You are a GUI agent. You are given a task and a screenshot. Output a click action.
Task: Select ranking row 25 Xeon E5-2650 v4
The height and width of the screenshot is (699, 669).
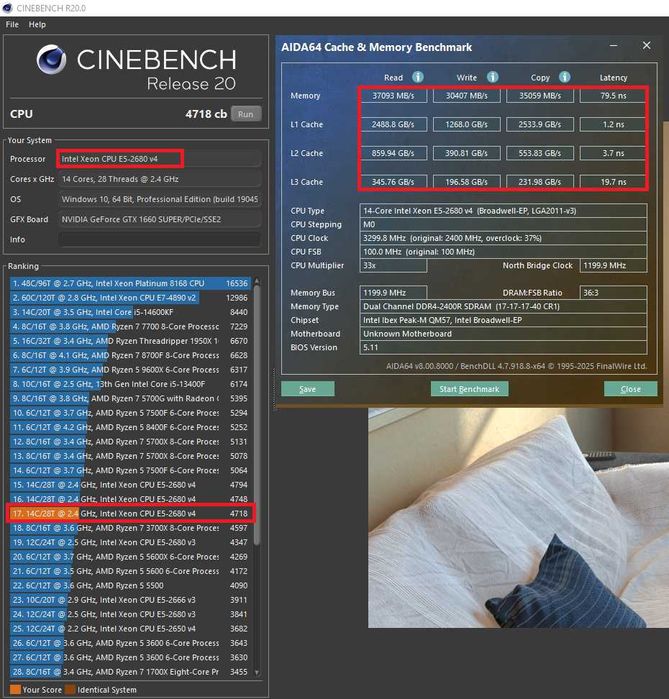coord(130,629)
